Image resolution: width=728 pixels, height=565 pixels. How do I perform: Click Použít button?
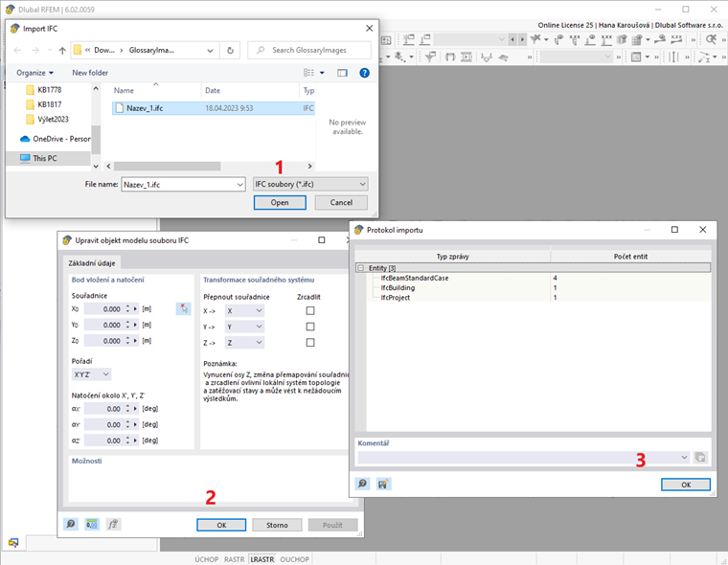[x=333, y=525]
